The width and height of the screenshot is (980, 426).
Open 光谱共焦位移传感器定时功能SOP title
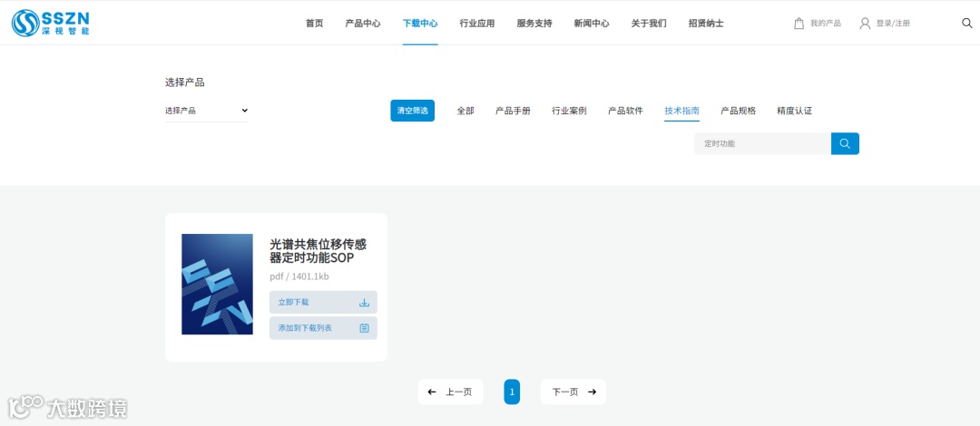pyautogui.click(x=318, y=251)
